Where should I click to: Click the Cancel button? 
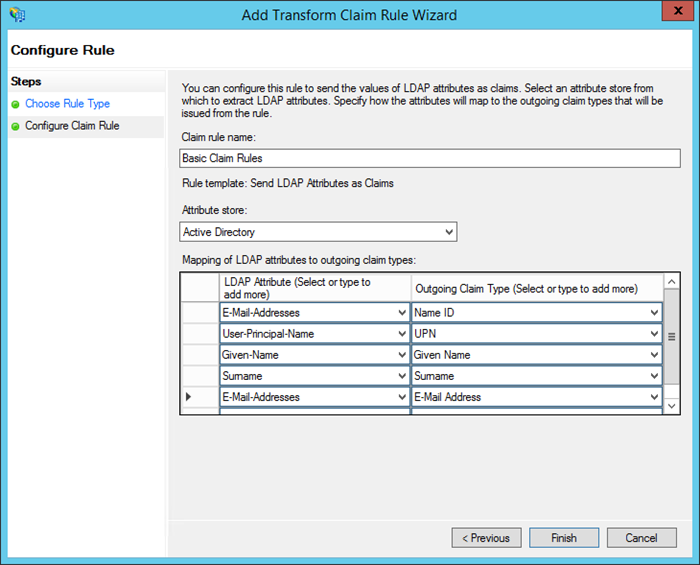[x=642, y=538]
